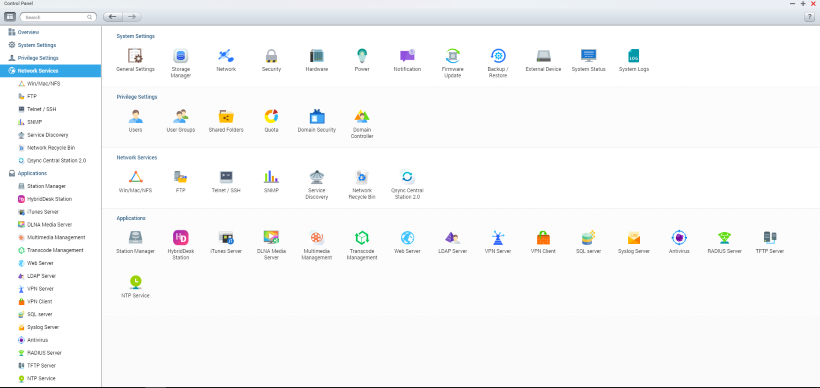The image size is (820, 388).
Task: Select HybridDesk Station in the sidebar
Action: point(50,199)
